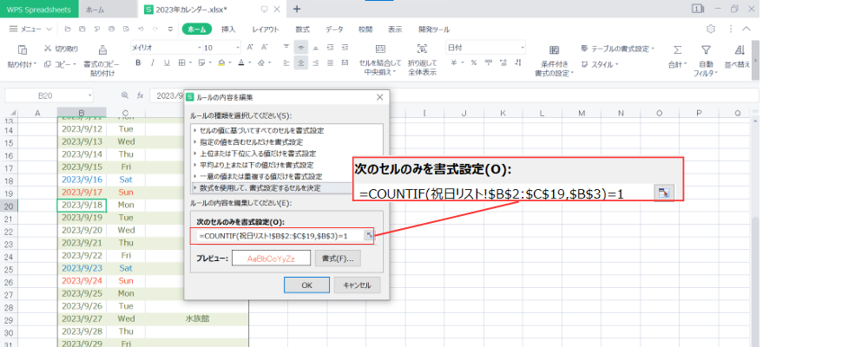Open the font size dropdown
This screenshot has width=868, height=347.
coord(238,49)
